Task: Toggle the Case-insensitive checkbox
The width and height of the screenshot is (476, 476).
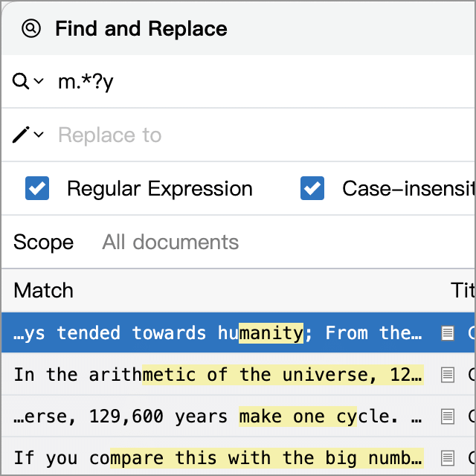Action: (x=312, y=188)
